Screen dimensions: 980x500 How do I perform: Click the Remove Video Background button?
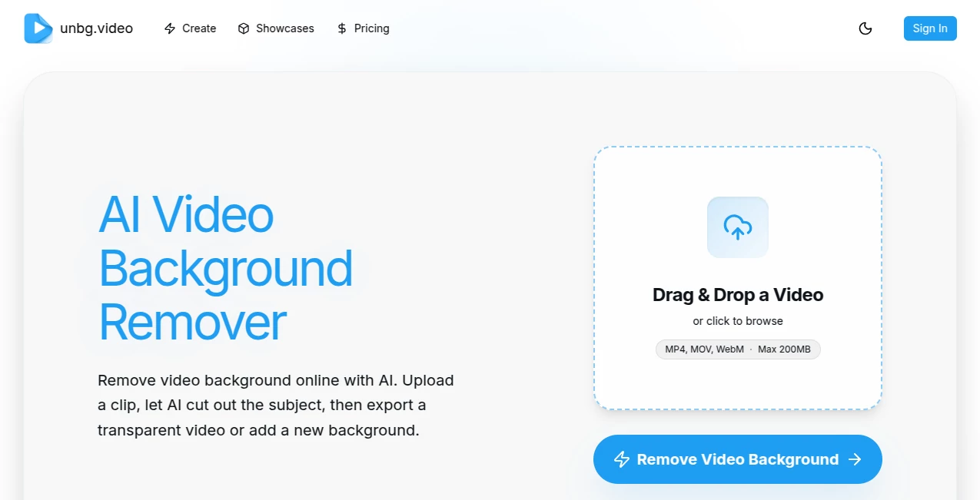[x=738, y=459]
